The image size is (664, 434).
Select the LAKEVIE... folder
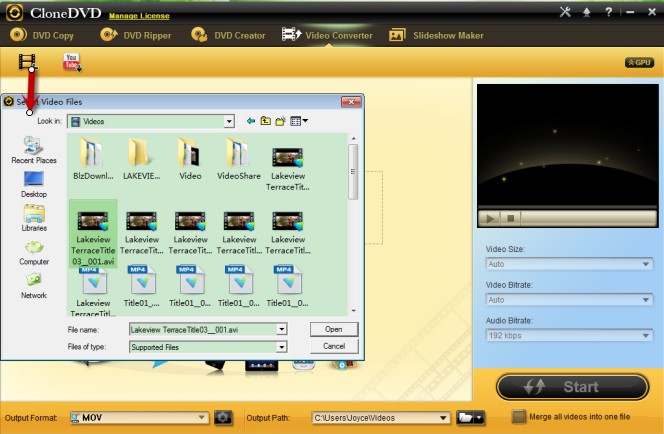[x=141, y=159]
